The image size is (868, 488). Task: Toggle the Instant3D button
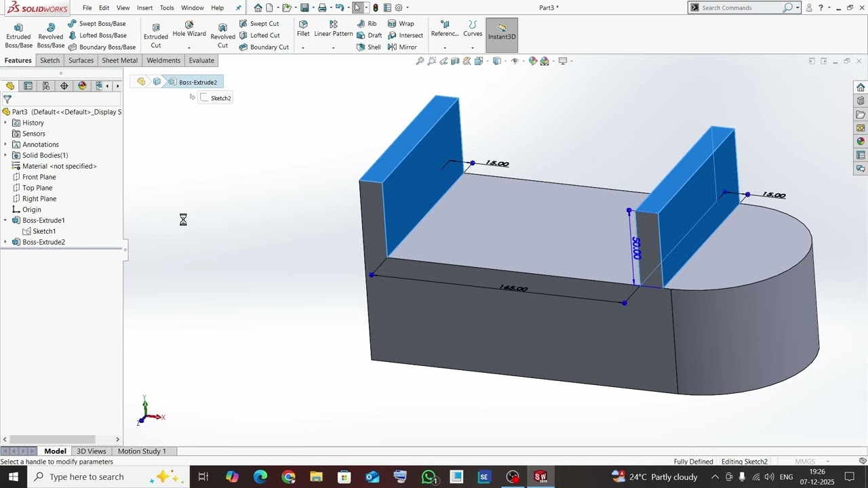(502, 35)
